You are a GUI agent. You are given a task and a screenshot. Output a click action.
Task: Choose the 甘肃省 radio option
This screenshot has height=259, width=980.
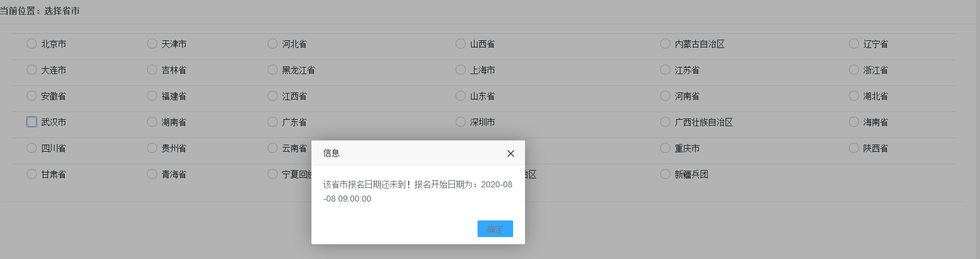(x=31, y=174)
